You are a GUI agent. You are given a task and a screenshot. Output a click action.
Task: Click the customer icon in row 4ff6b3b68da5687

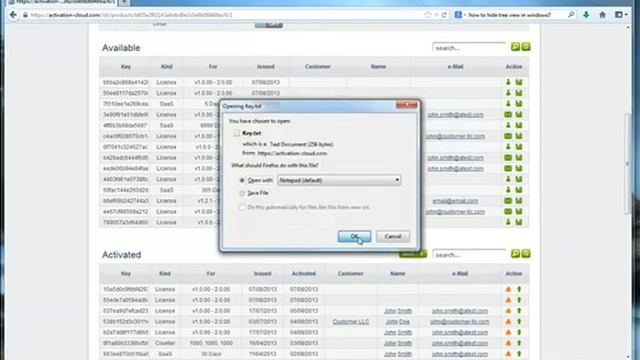click(x=508, y=125)
